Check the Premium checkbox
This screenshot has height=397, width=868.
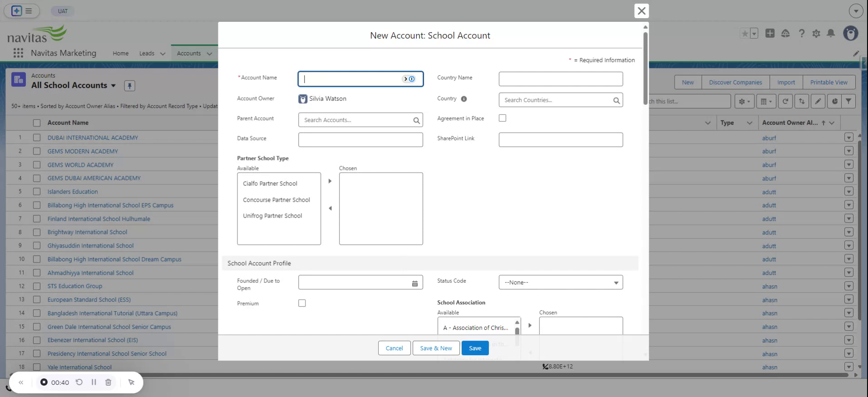[302, 303]
